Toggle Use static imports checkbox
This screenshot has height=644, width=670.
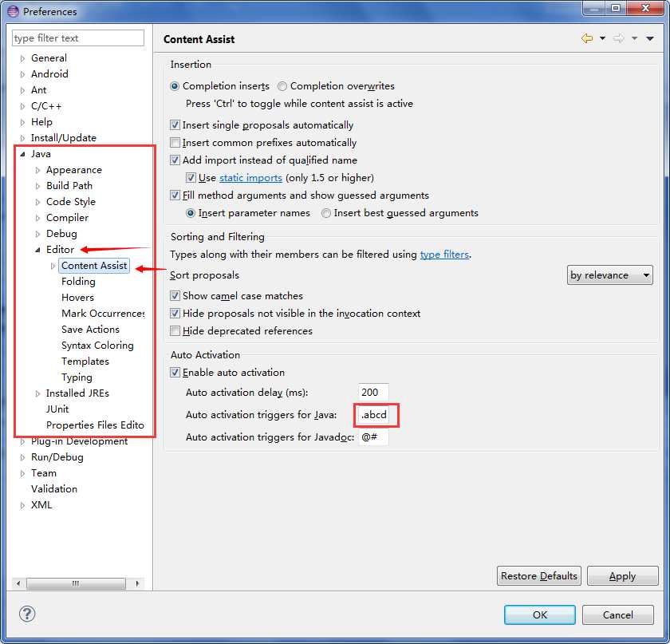tap(191, 177)
